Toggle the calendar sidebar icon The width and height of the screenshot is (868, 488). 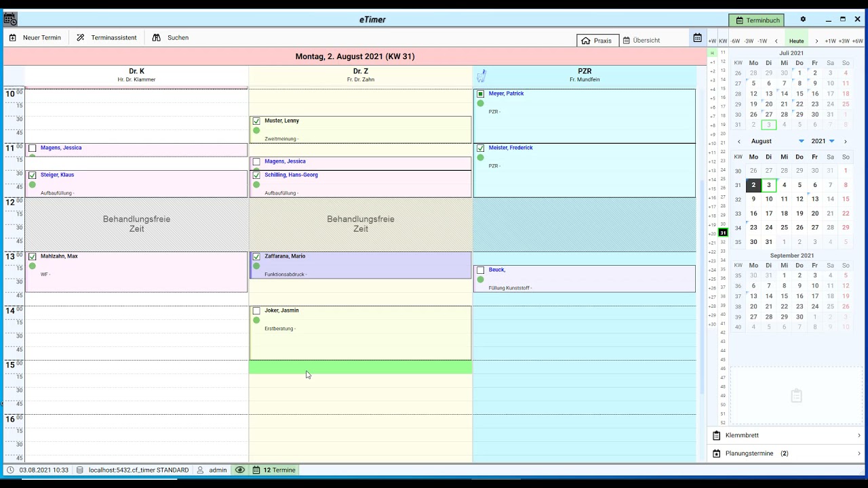(697, 38)
